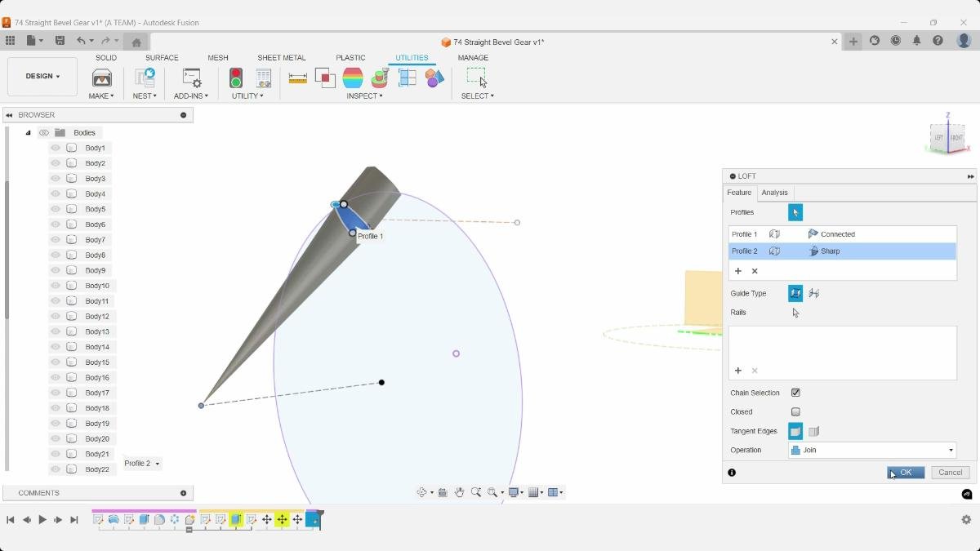980x551 pixels.
Task: Remove profile with the X icon
Action: coord(755,271)
